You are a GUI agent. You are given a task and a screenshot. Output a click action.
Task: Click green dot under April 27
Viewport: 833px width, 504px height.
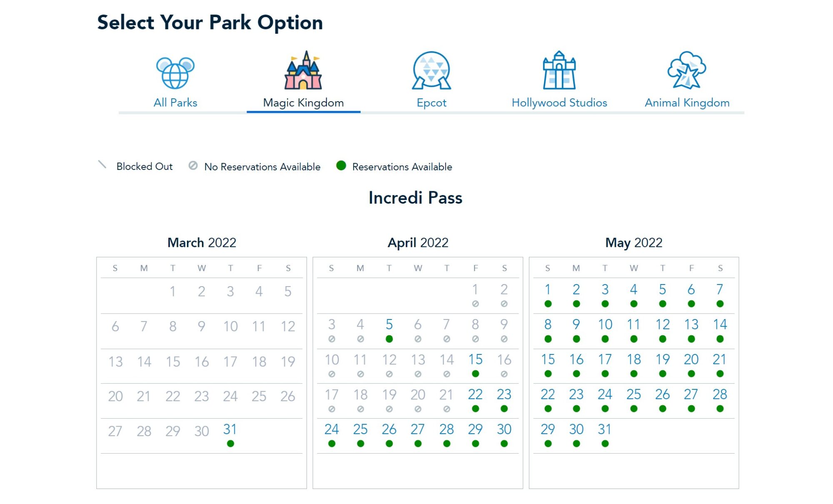pos(418,444)
